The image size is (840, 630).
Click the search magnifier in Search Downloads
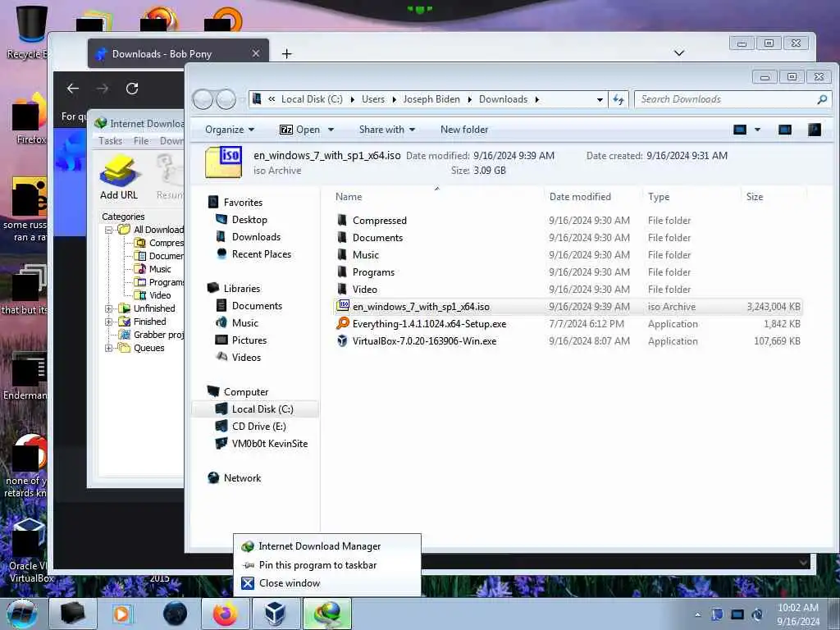pyautogui.click(x=822, y=99)
